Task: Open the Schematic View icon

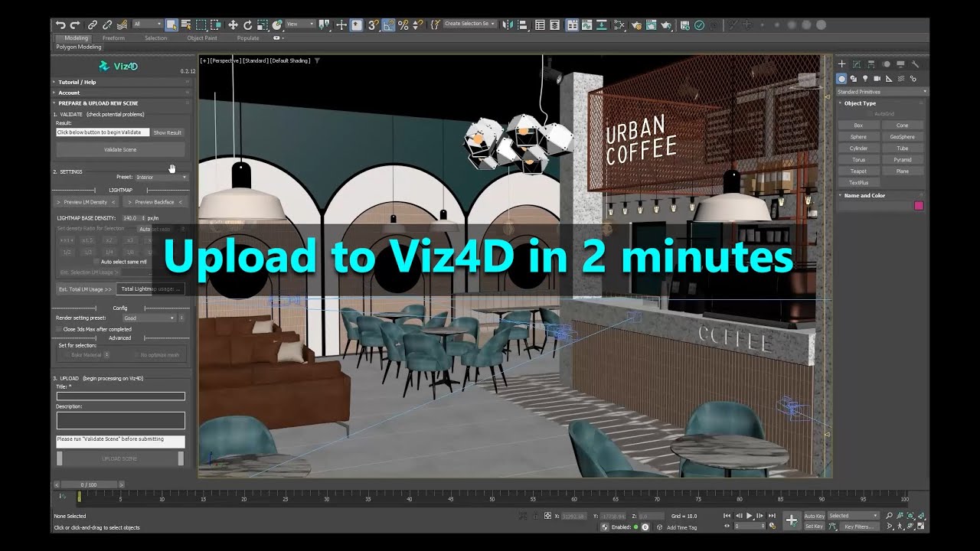Action: click(602, 24)
